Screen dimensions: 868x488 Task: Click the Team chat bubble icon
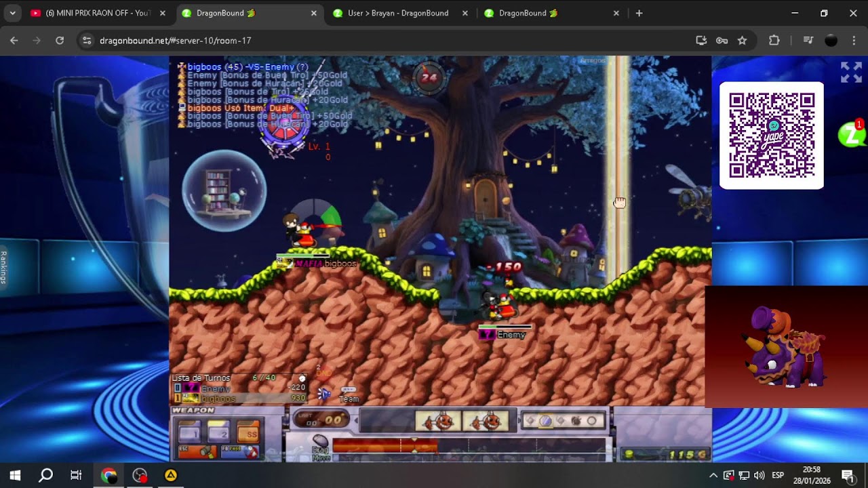pos(349,394)
